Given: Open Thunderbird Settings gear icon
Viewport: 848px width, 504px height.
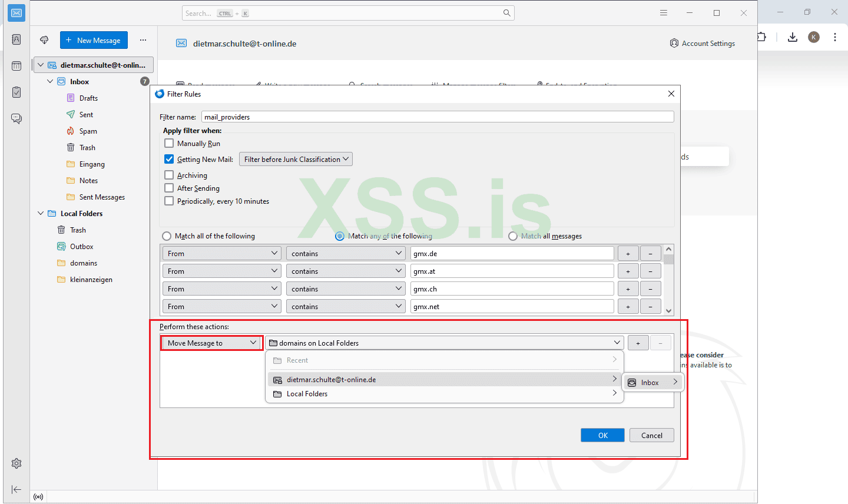Looking at the screenshot, I should coord(16,463).
